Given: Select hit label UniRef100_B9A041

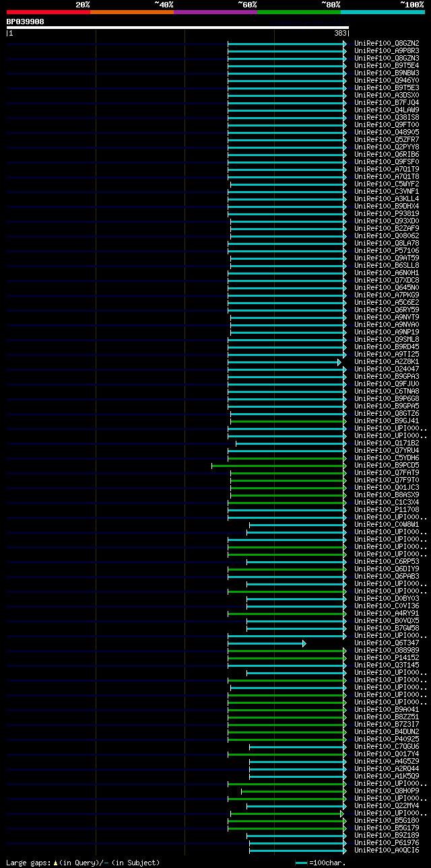Looking at the screenshot, I should [x=387, y=709].
